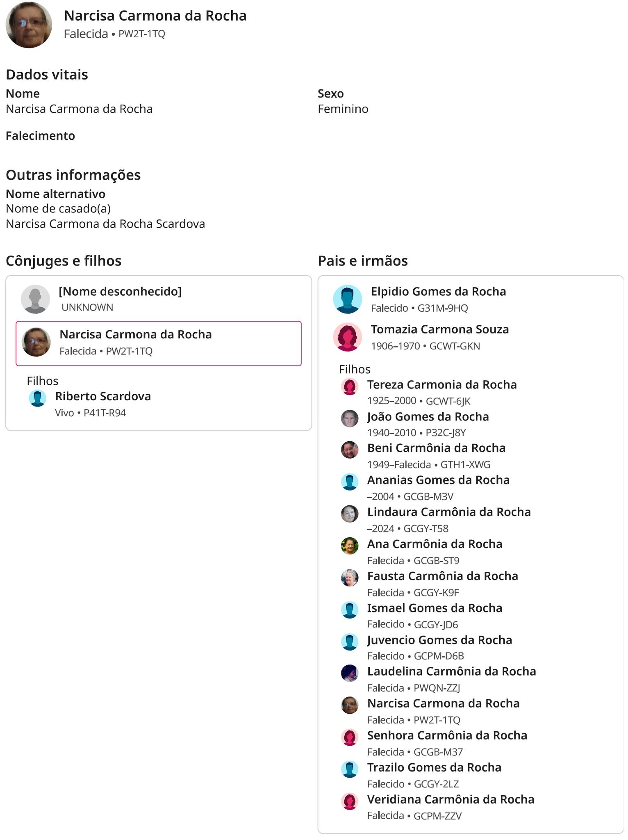This screenshot has width=628, height=840.
Task: Click Elpidio Gomes da Rocha's male avatar icon
Action: 347,299
